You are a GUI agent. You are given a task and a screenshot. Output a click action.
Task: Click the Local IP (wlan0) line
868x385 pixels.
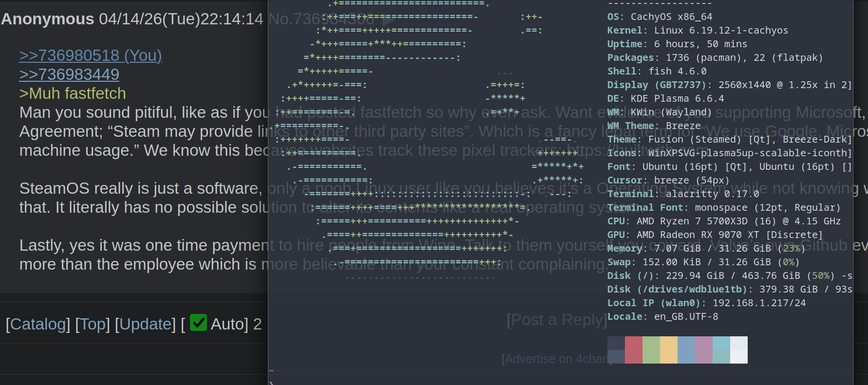point(707,303)
